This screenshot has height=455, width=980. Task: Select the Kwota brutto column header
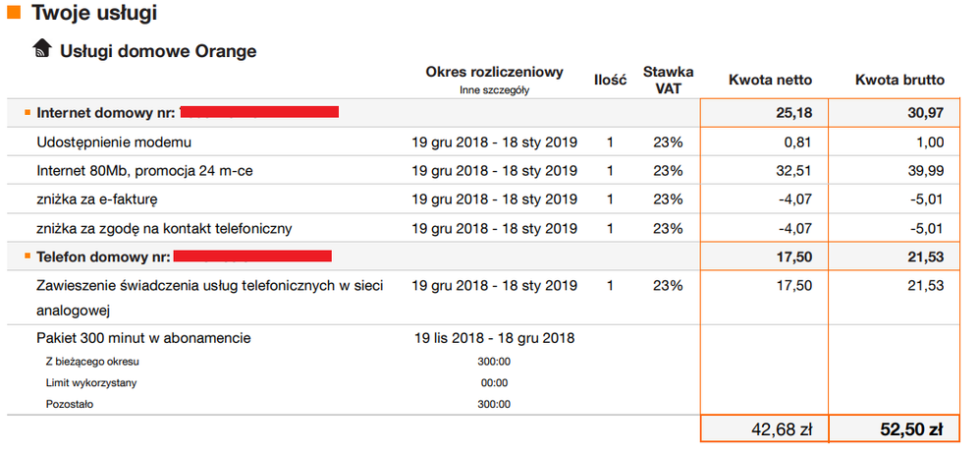[899, 81]
